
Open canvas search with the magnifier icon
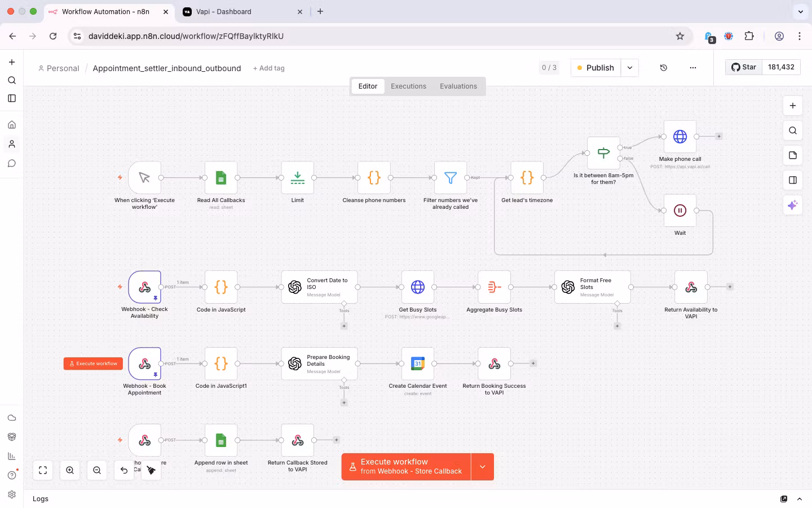tap(792, 130)
